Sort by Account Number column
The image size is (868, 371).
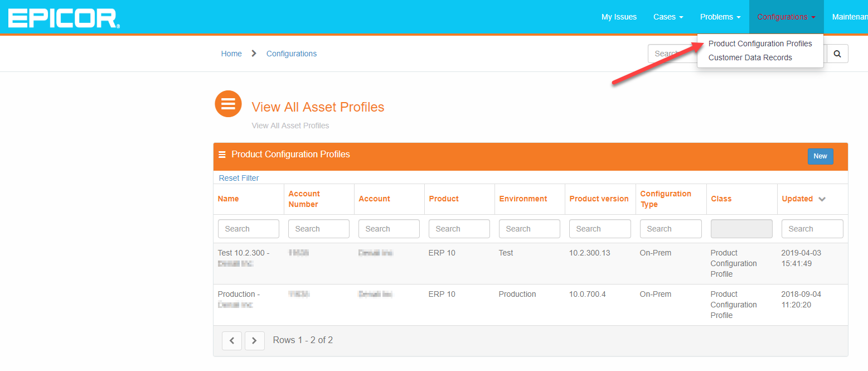pos(304,199)
